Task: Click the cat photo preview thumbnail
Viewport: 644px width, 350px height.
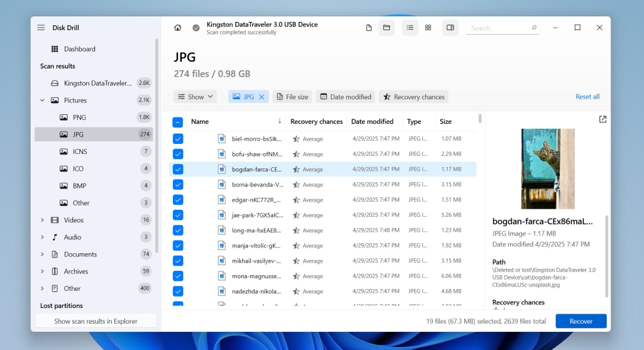Action: coord(548,169)
